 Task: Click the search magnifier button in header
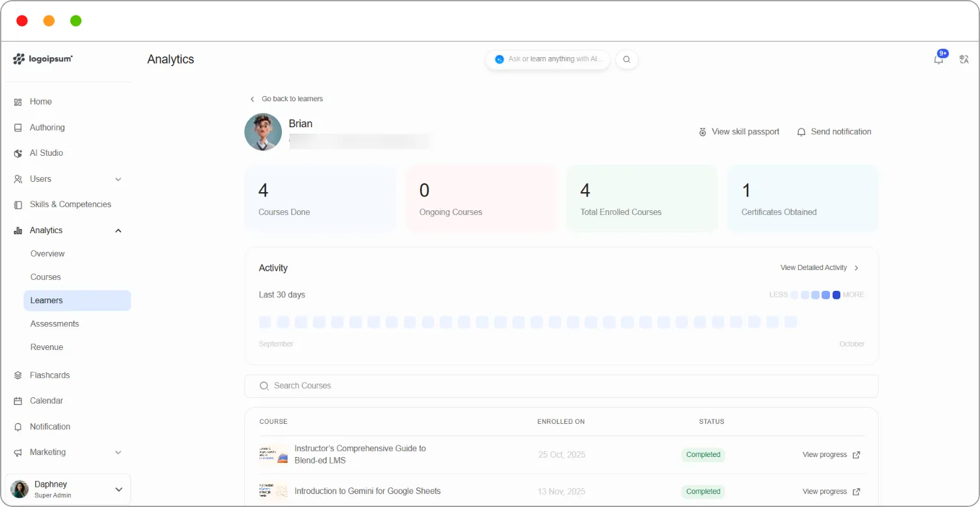(x=627, y=59)
